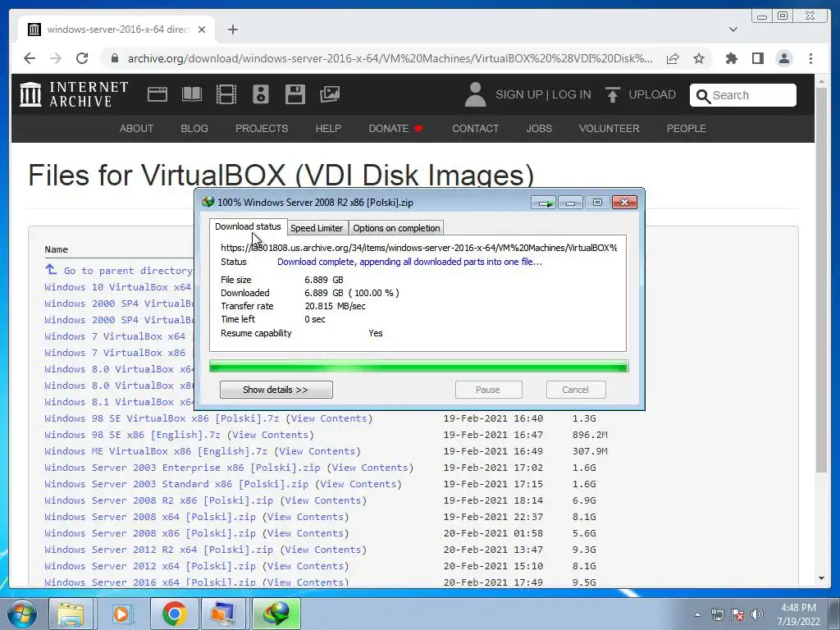This screenshot has width=840, height=630.
Task: Click the upload arrow icon
Action: pyautogui.click(x=612, y=95)
